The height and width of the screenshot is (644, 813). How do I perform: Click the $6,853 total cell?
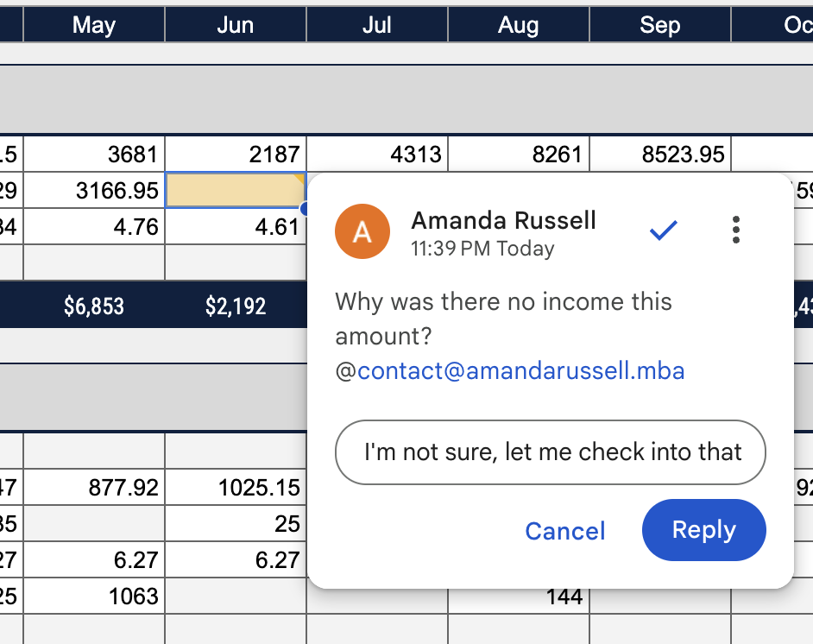tap(94, 306)
